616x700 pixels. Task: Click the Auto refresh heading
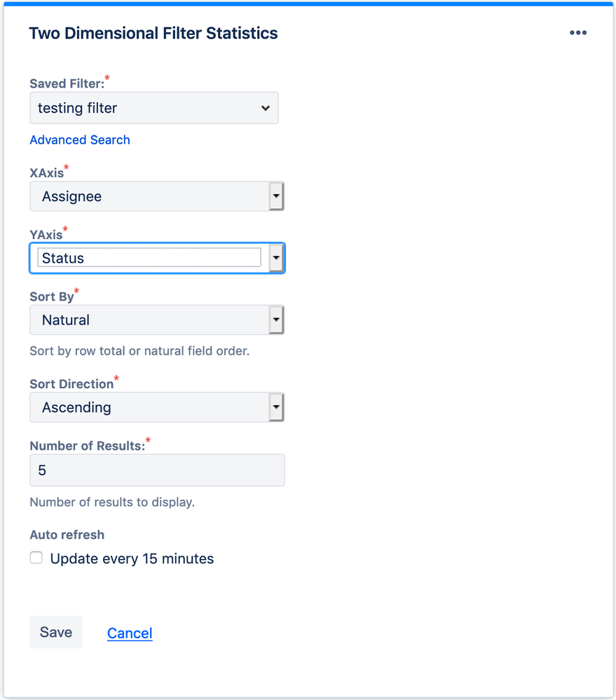point(67,534)
